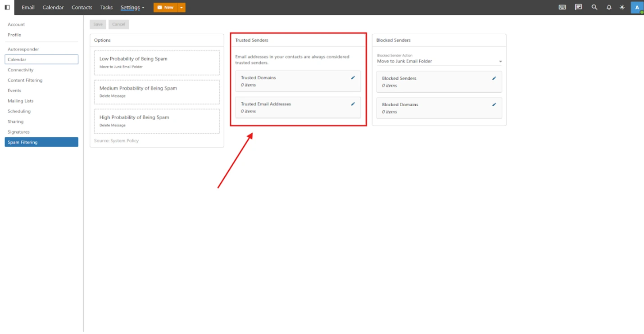The image size is (644, 334).
Task: Edit Trusted Domains with pencil icon
Action: coord(353,77)
